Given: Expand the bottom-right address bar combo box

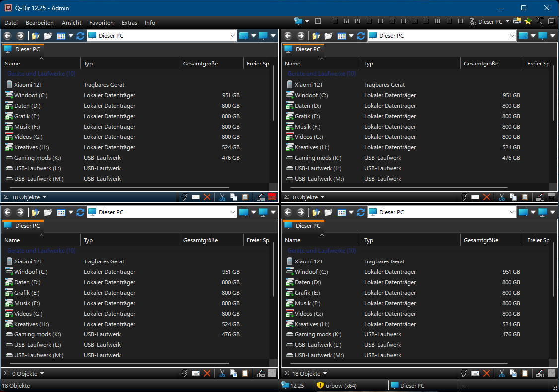Looking at the screenshot, I should [x=512, y=212].
